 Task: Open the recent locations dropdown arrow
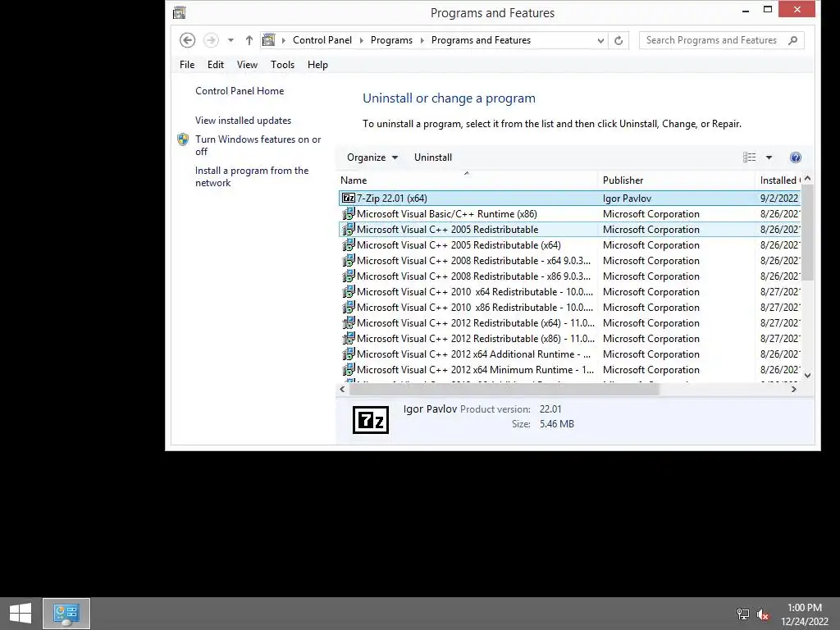point(231,40)
